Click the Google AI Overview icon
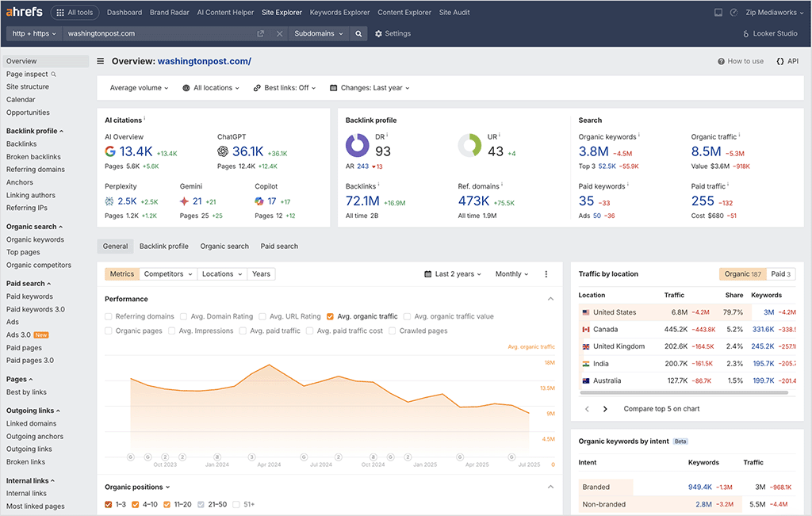 coord(109,151)
